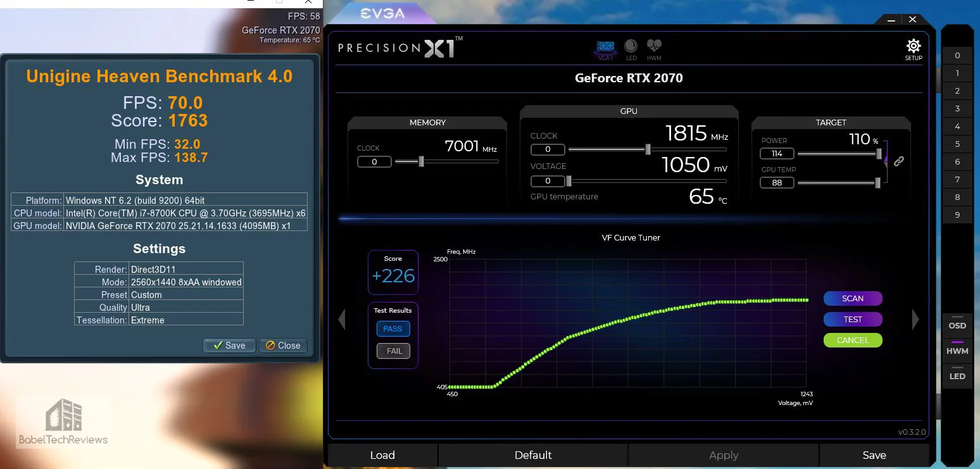Click the GPU clock offset field

click(x=548, y=150)
